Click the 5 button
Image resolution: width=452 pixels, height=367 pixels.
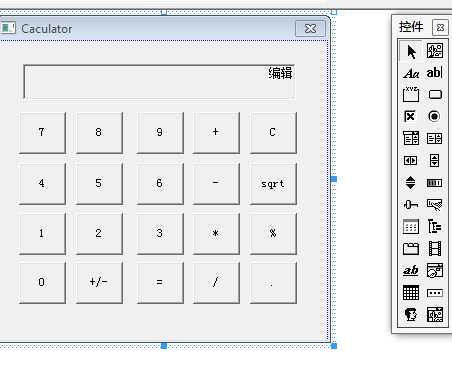click(x=99, y=183)
